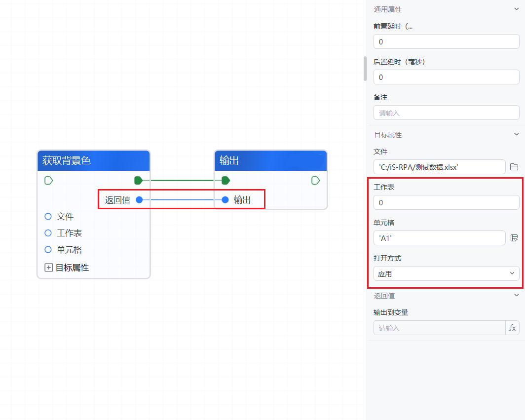Click the 单元格 port circle on 获取背景色 node
Image resolution: width=525 pixels, height=420 pixels.
point(48,250)
